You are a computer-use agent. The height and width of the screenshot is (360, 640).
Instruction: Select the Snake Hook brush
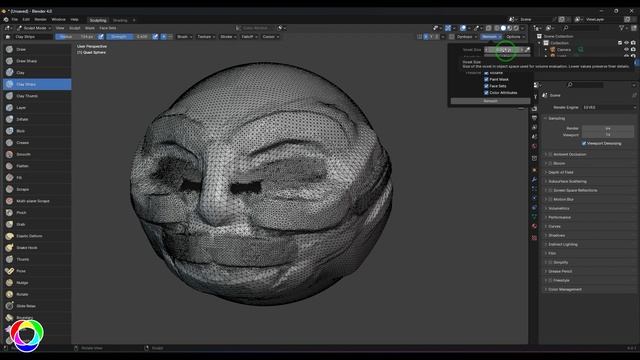coord(37,248)
